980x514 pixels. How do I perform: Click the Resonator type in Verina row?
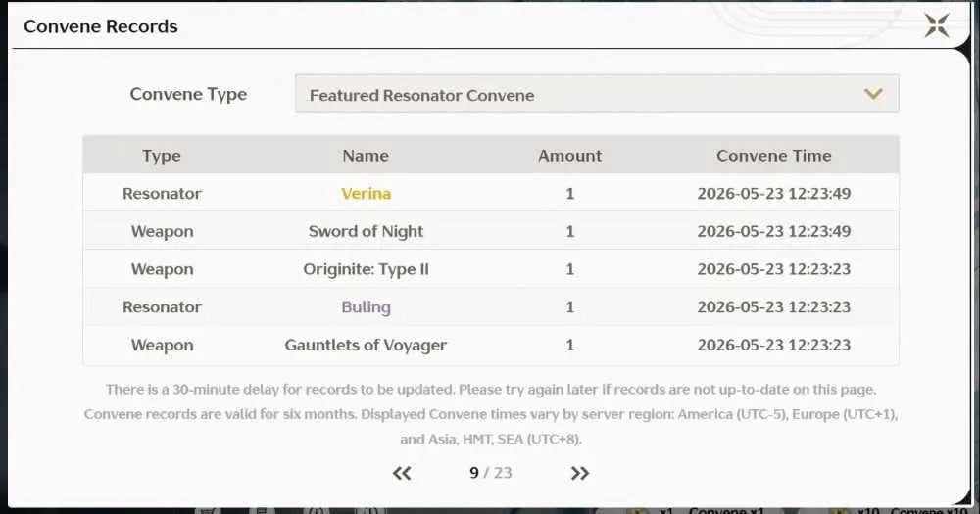pos(162,194)
